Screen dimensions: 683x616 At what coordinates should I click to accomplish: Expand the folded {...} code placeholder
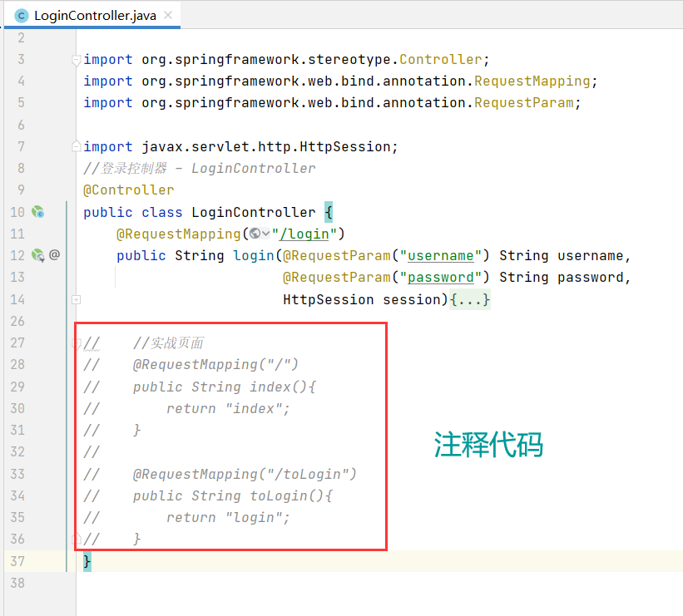(470, 299)
